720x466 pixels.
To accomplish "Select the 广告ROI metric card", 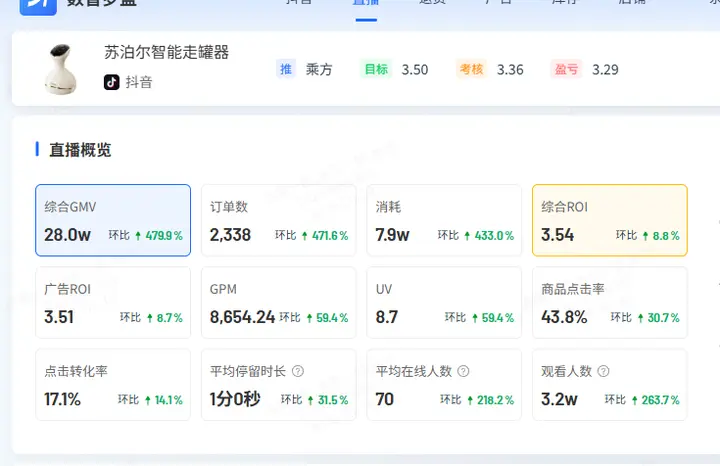I will [113, 303].
